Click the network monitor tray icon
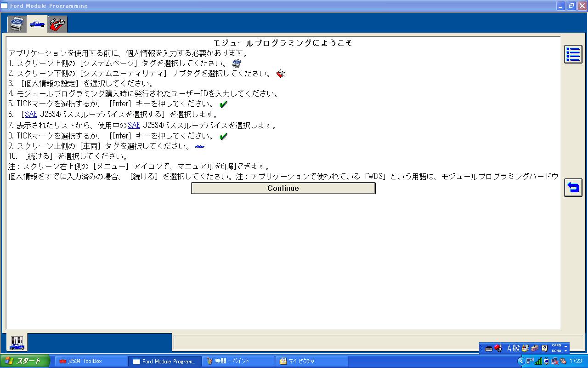The width and height of the screenshot is (588, 368). pos(547,362)
